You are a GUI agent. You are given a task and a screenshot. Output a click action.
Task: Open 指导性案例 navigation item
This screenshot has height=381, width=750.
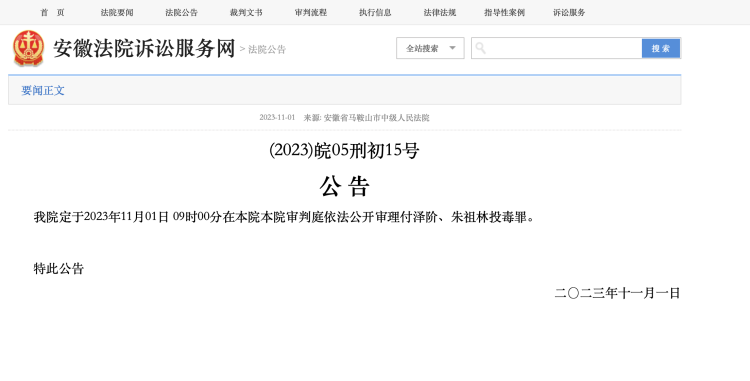tap(504, 12)
